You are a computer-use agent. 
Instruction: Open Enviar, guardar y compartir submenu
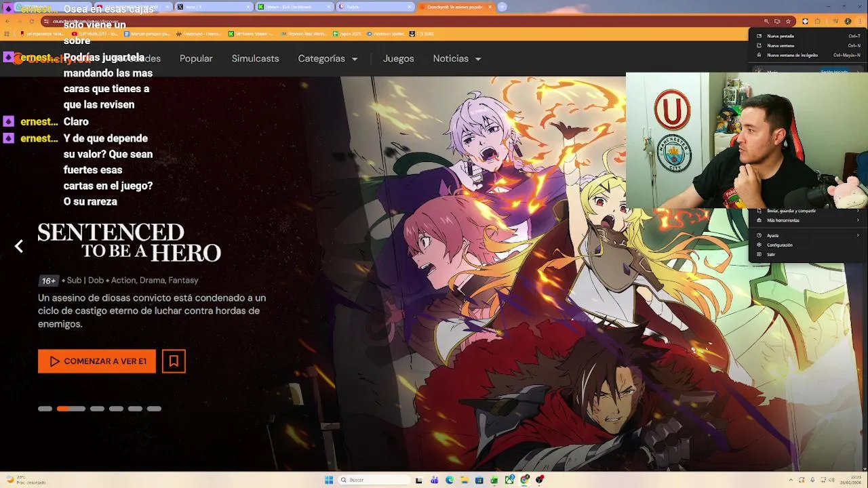tap(808, 211)
